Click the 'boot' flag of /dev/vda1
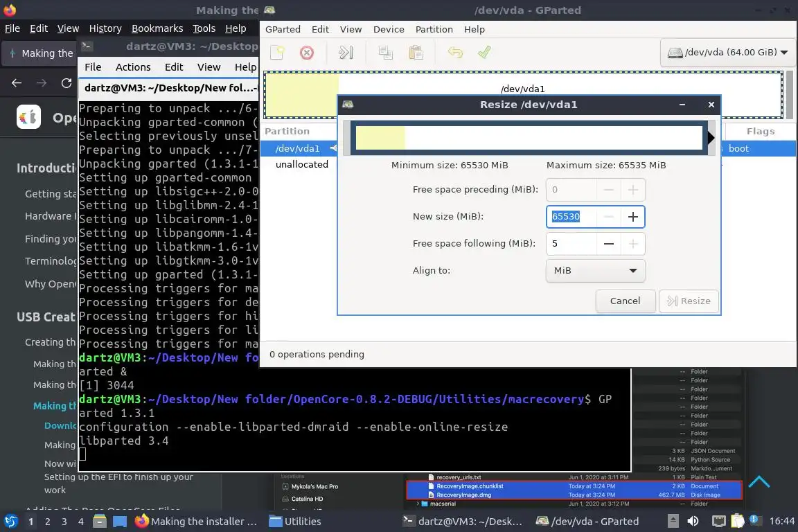The width and height of the screenshot is (798, 532). pyautogui.click(x=738, y=149)
